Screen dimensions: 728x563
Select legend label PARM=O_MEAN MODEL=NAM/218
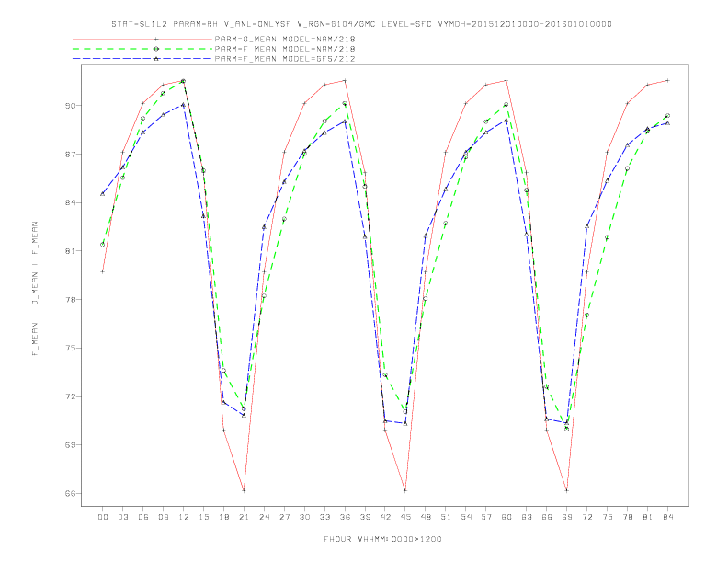285,39
